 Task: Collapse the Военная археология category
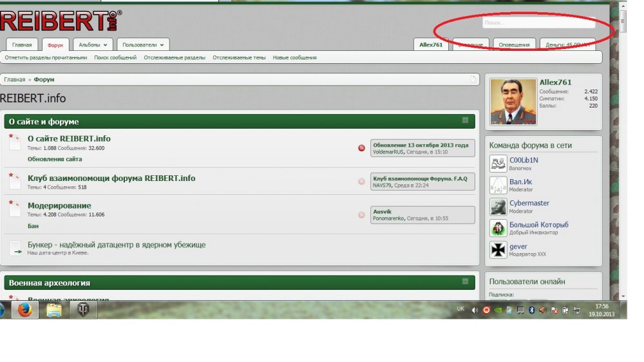click(x=465, y=281)
